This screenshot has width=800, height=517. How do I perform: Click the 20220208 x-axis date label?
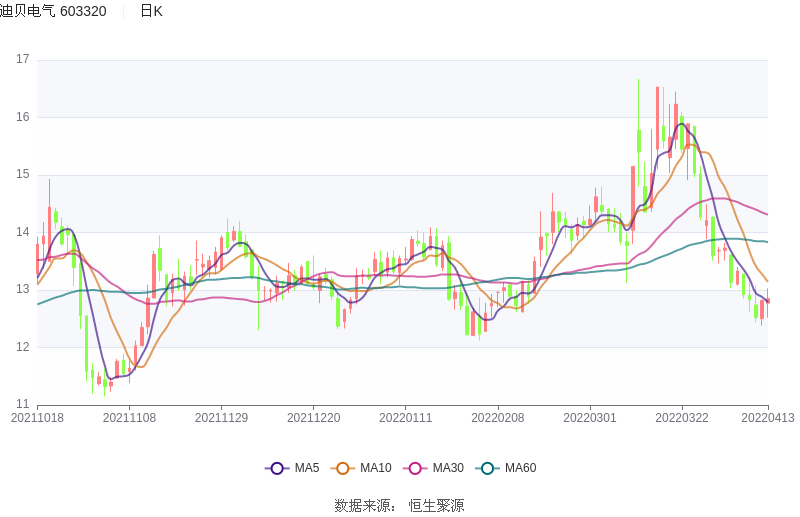click(x=497, y=418)
